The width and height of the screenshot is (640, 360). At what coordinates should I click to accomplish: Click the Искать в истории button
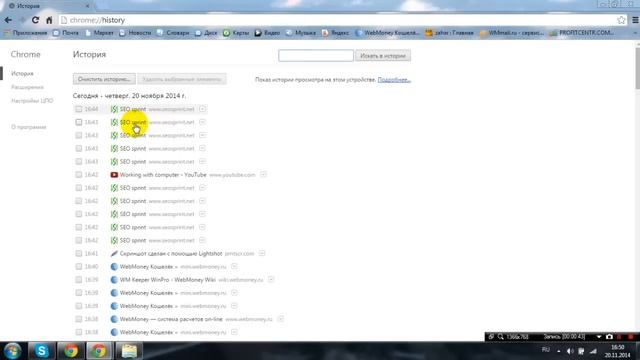383,56
